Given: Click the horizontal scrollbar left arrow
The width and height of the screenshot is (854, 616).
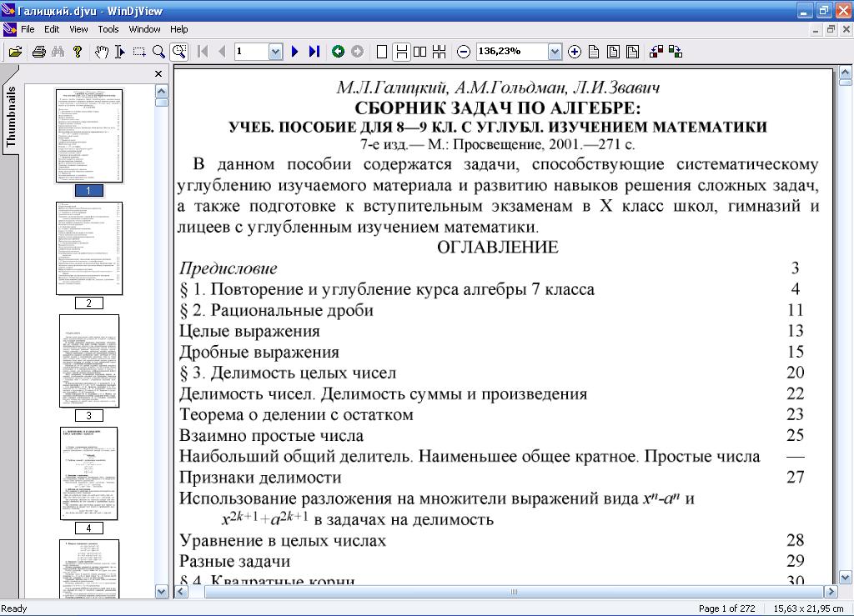Looking at the screenshot, I should click(182, 592).
